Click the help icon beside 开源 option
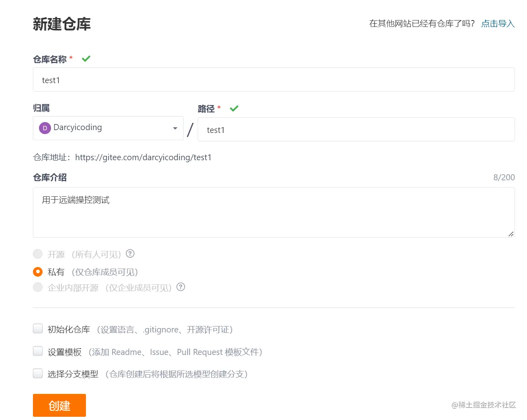 pyautogui.click(x=130, y=254)
